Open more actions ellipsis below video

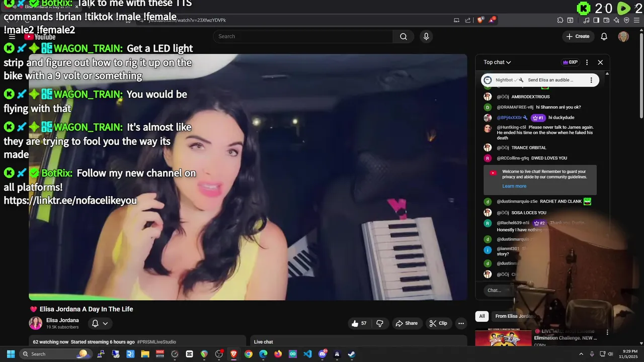pos(461,323)
